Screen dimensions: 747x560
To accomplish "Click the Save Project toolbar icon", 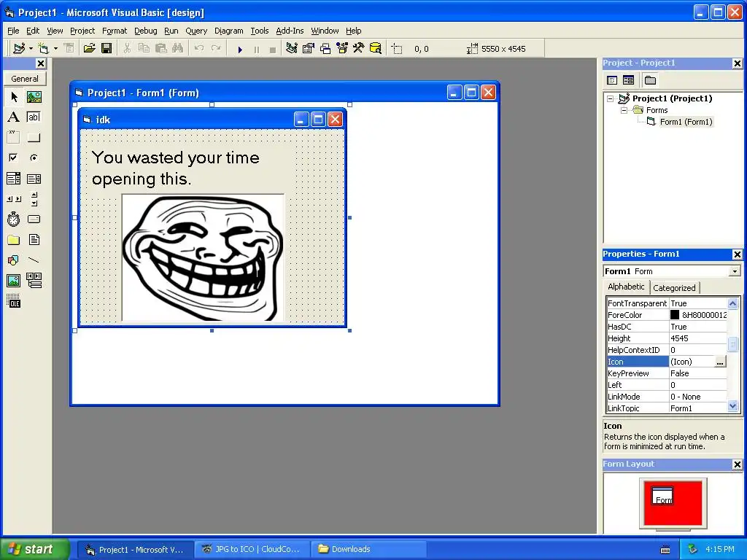I will (x=107, y=49).
